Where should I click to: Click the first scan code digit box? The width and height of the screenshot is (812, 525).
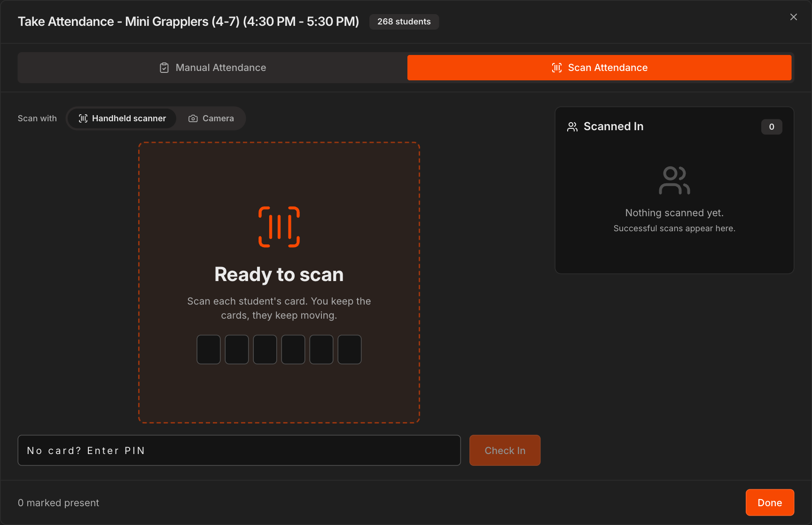pos(209,349)
